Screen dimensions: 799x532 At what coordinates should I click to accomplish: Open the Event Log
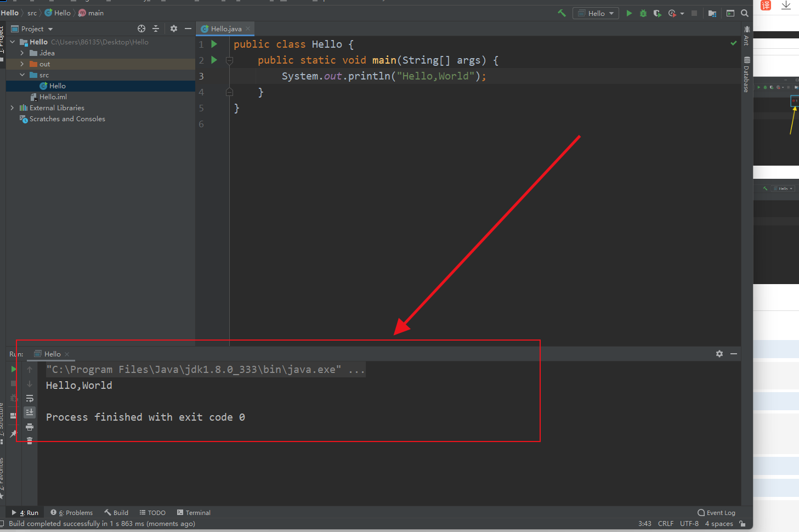(717, 513)
